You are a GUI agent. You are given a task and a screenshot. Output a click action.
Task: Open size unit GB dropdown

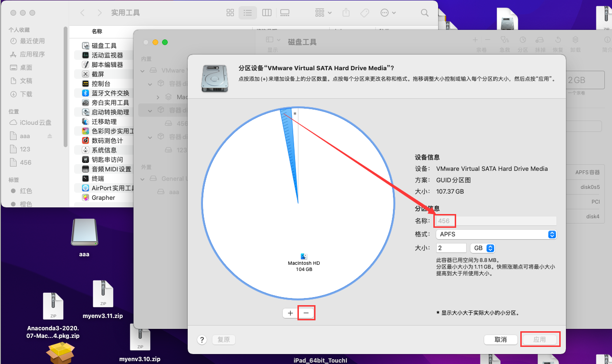pyautogui.click(x=483, y=248)
